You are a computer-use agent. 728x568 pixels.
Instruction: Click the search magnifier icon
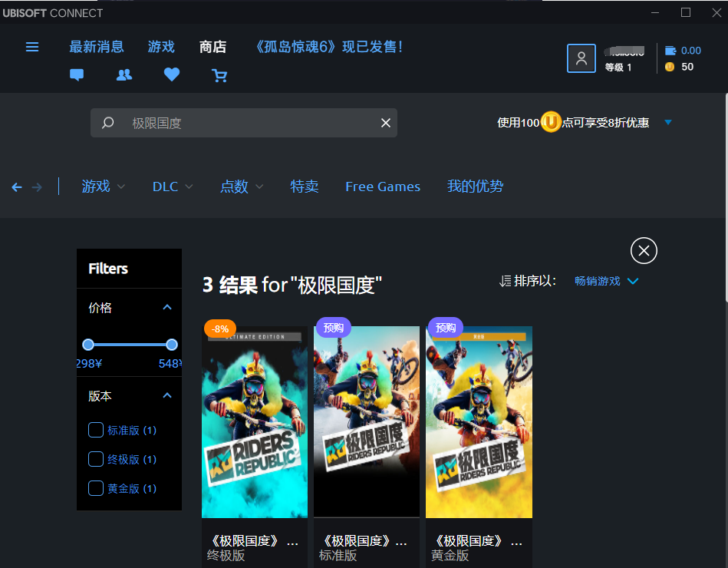107,123
